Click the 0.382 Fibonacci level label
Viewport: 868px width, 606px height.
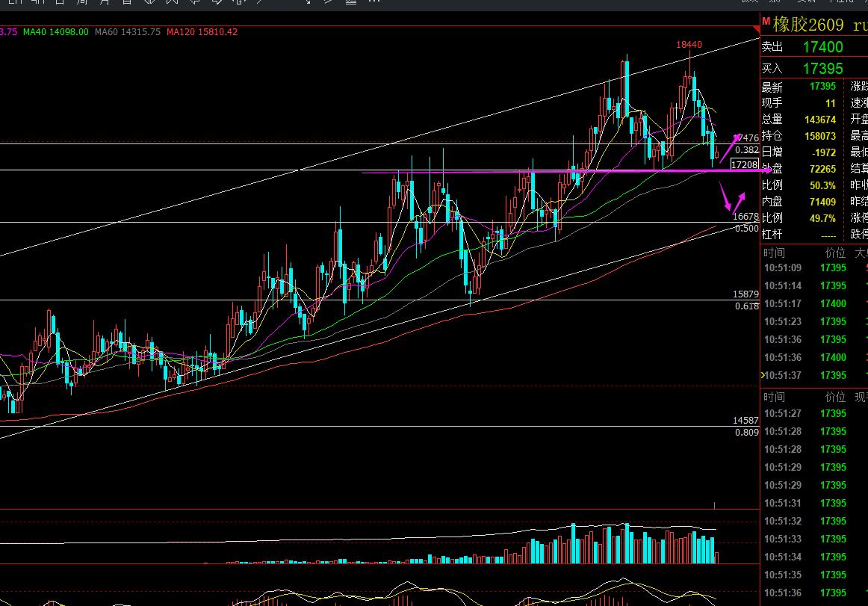(747, 150)
